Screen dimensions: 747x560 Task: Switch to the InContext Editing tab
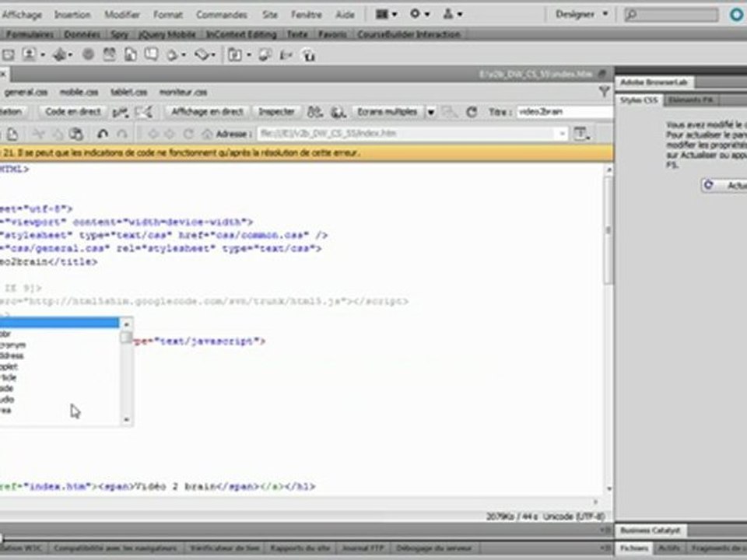pos(241,34)
